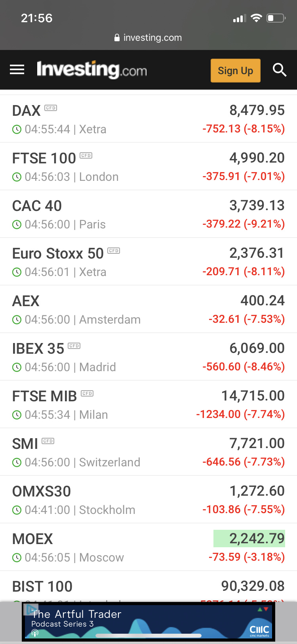Open the OMXS30 Stockholm index
This screenshot has height=644, width=297.
[x=148, y=500]
